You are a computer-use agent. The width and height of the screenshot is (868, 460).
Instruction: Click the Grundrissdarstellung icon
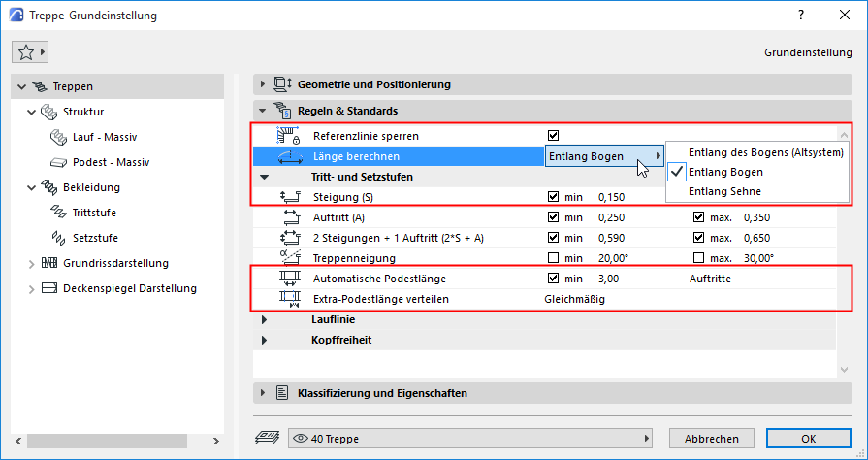pos(49,263)
